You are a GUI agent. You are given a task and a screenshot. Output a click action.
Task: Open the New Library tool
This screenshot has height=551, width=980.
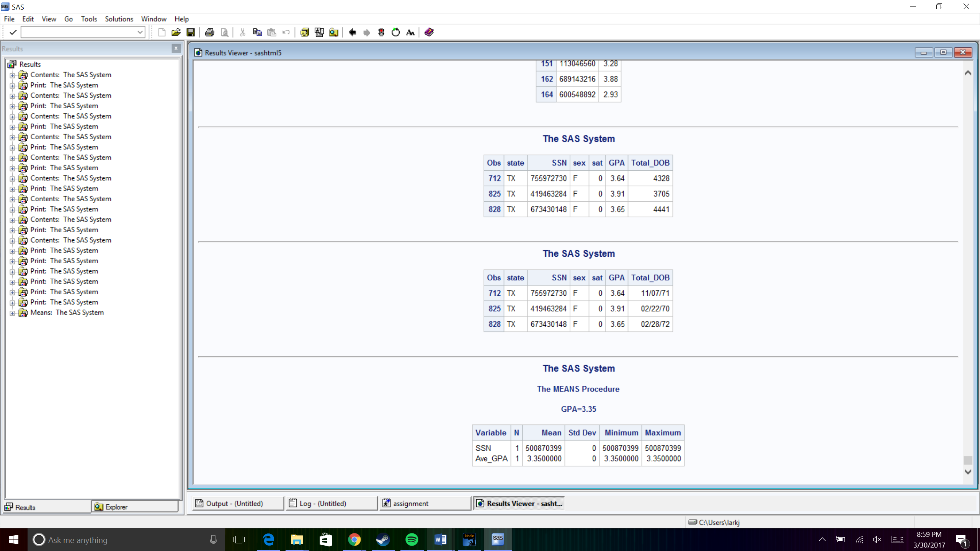click(304, 32)
